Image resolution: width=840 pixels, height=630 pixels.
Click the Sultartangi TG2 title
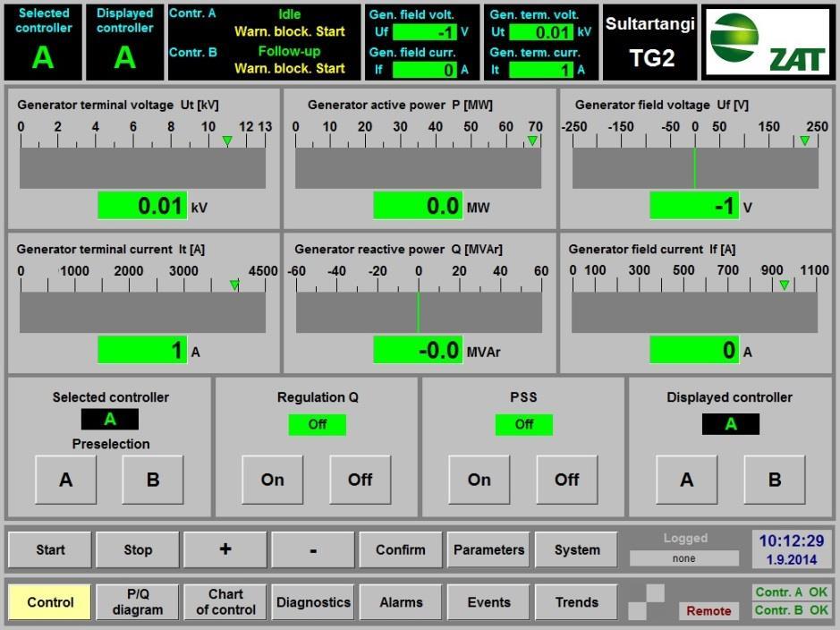(x=649, y=42)
